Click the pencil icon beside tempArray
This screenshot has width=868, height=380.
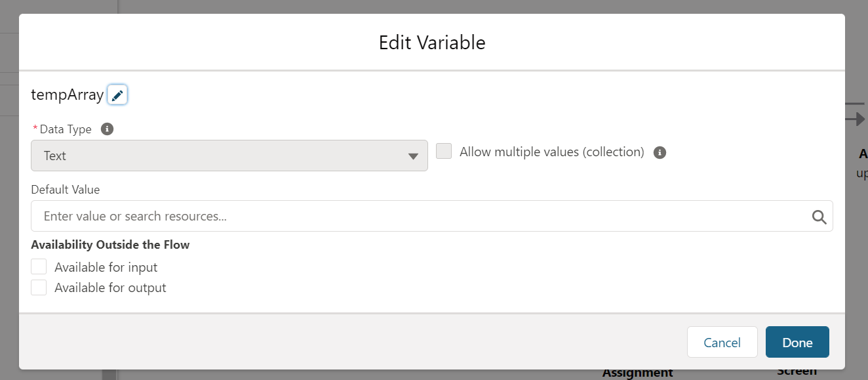[117, 95]
